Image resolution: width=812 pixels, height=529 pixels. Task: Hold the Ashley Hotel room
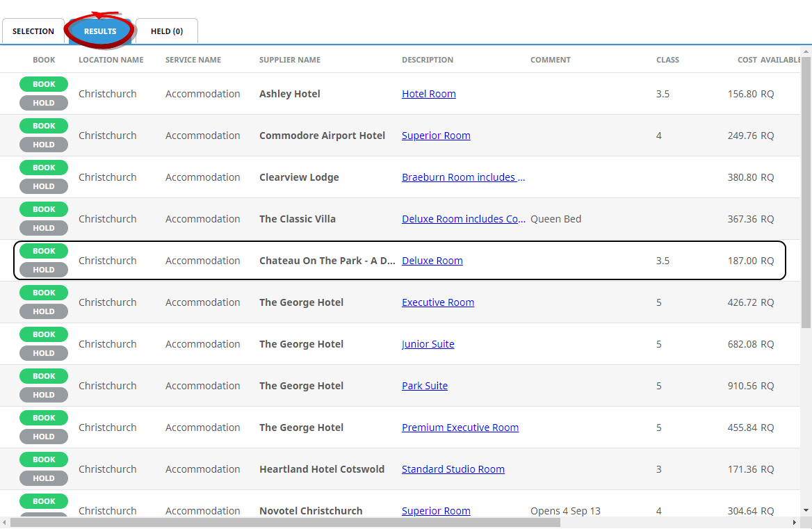coord(44,102)
